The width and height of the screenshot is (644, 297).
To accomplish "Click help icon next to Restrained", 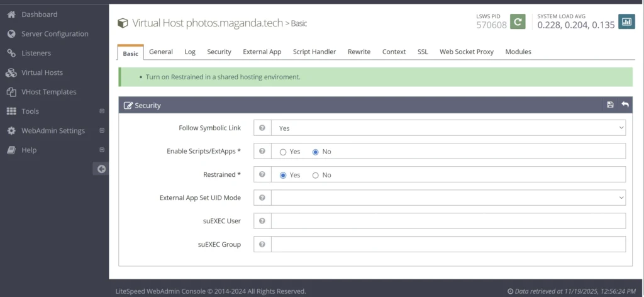I will (262, 174).
